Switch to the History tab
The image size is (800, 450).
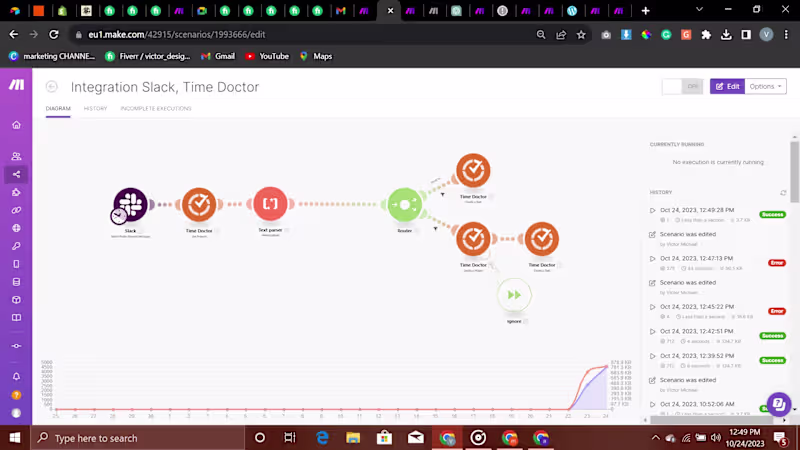click(x=95, y=109)
